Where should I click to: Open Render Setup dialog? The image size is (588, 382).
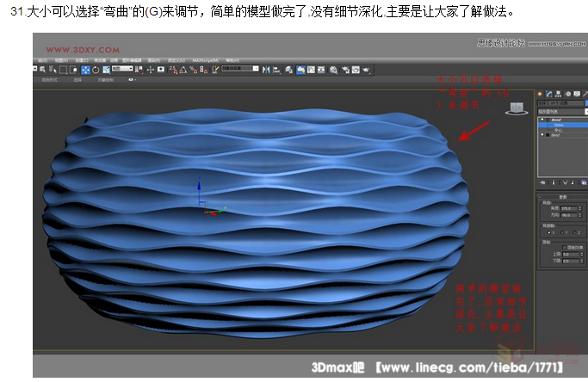[x=345, y=70]
